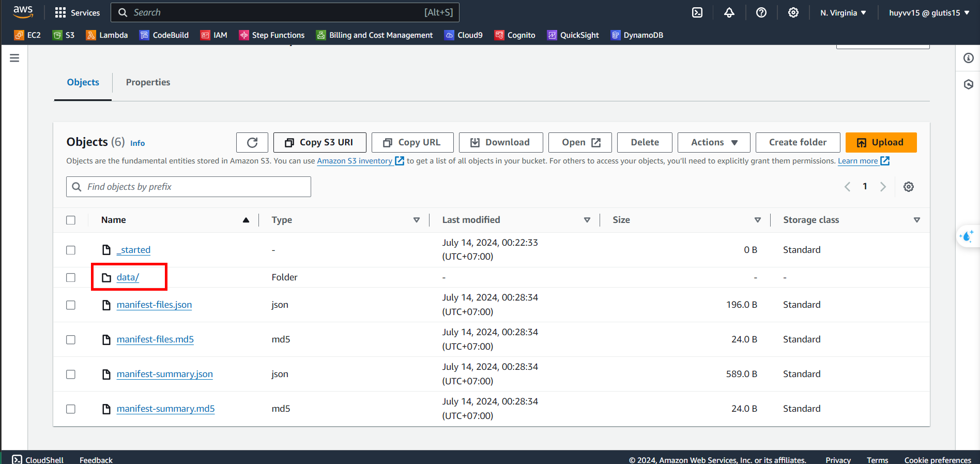The width and height of the screenshot is (980, 464).
Task: Select all objects checkbox in header
Action: 71,220
